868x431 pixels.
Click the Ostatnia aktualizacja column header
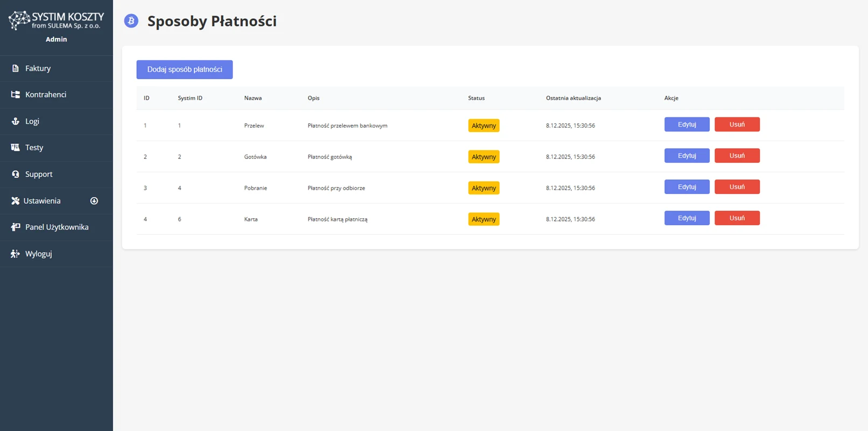pyautogui.click(x=573, y=98)
